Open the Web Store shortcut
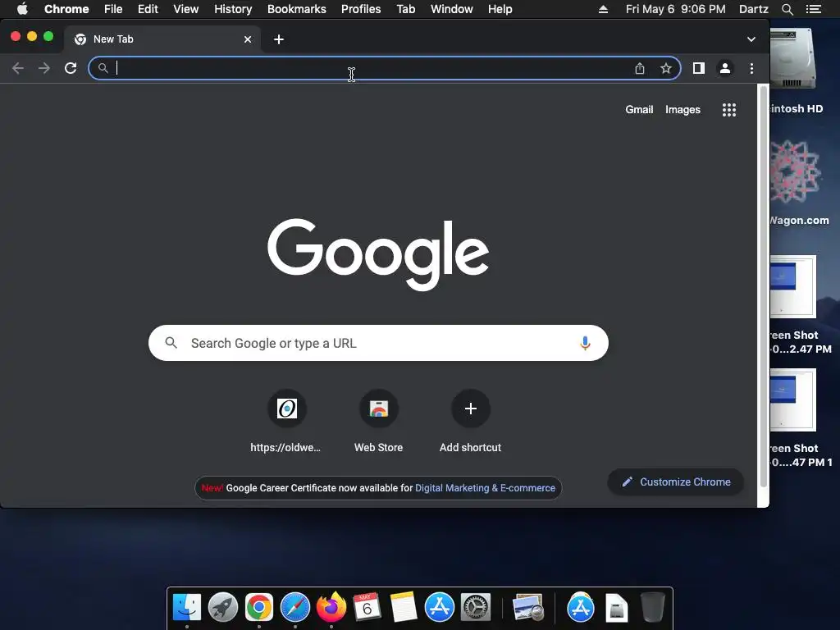The width and height of the screenshot is (840, 630). coord(378,409)
